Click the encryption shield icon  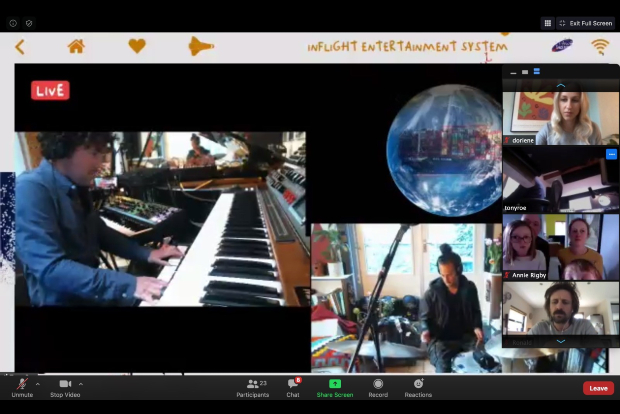tap(28, 23)
